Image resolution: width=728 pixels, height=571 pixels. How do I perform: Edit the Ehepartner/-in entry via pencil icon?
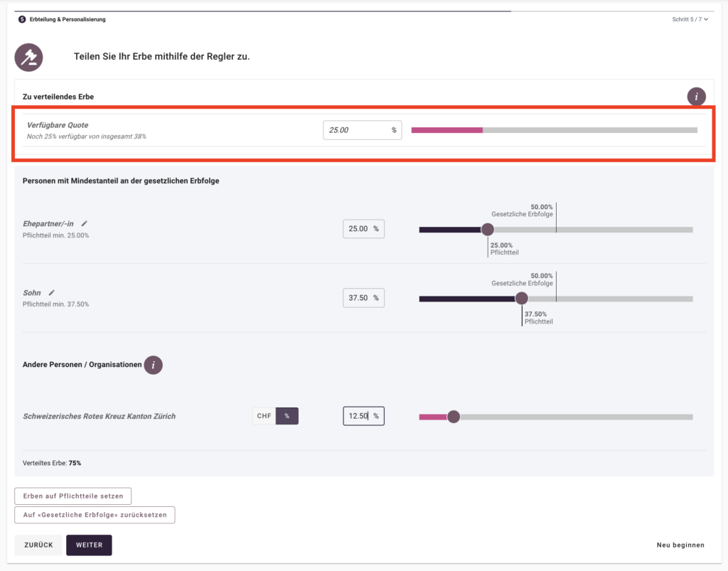pos(85,223)
